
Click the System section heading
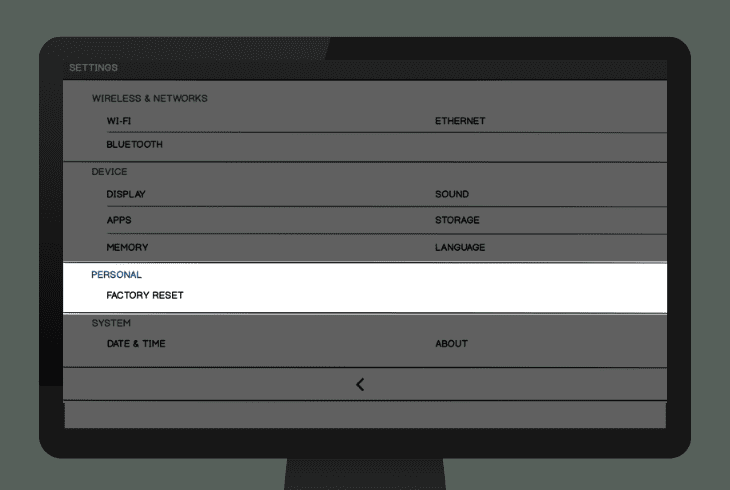pyautogui.click(x=111, y=323)
